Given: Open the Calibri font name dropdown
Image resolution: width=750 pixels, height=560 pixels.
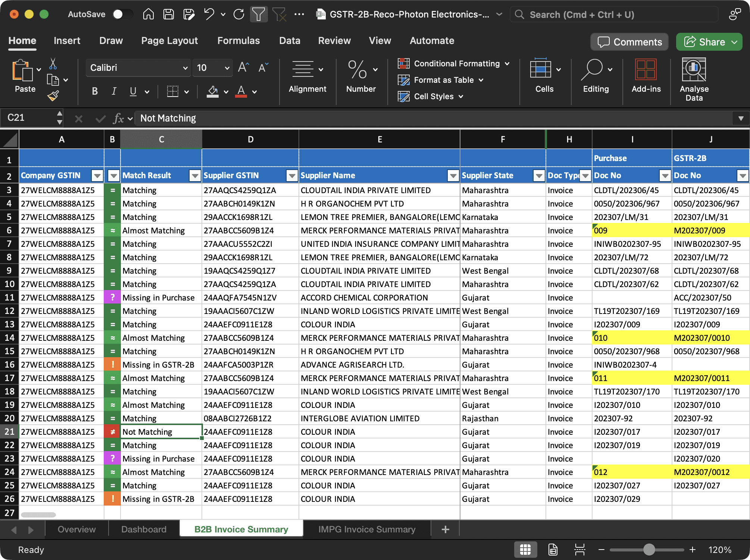Looking at the screenshot, I should 185,68.
